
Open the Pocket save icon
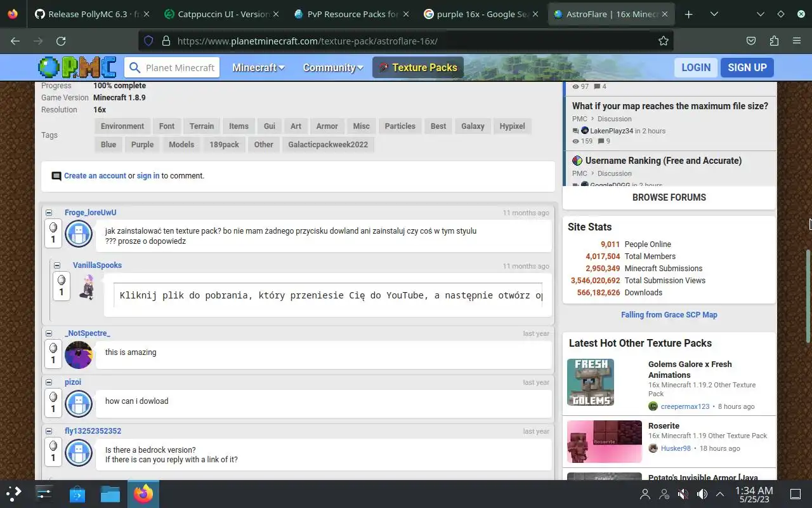pos(751,41)
